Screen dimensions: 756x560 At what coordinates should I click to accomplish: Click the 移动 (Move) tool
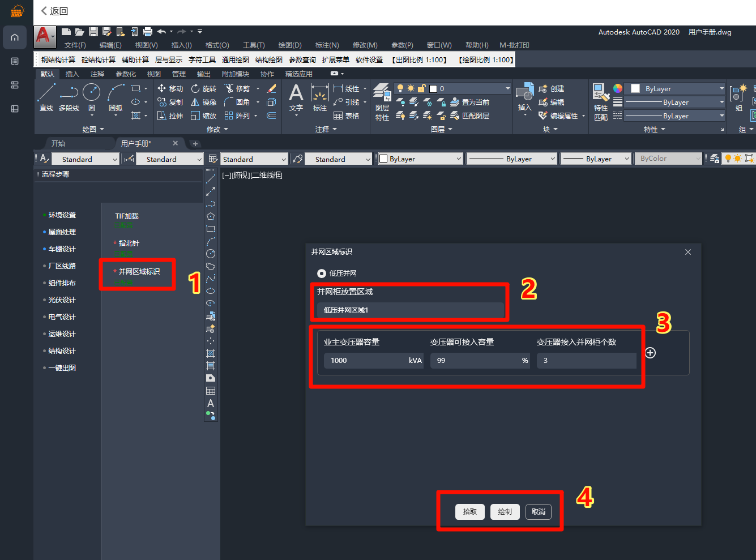170,88
